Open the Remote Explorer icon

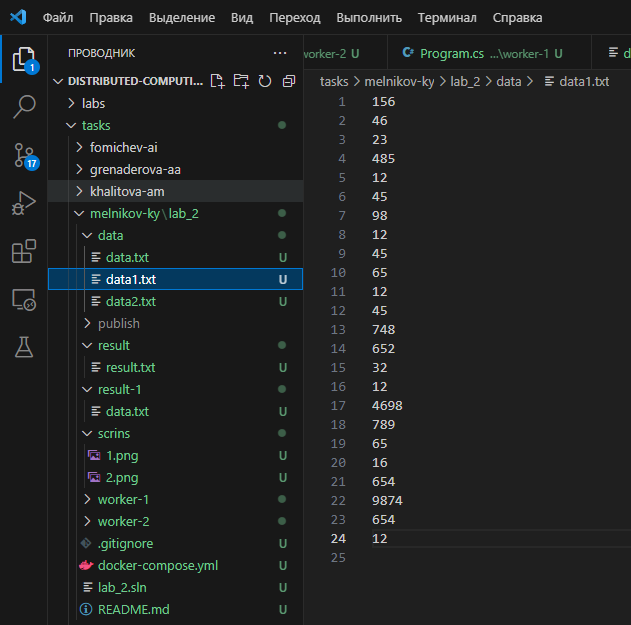23,299
